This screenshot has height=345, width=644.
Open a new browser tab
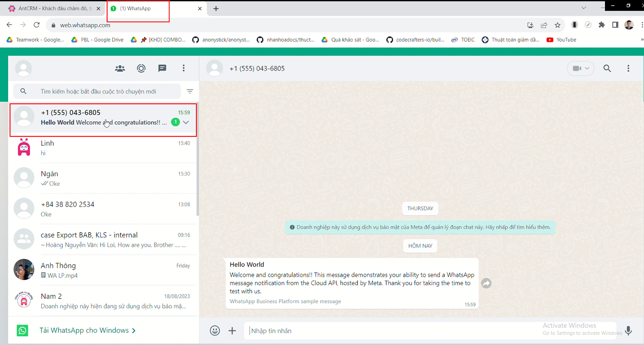click(x=216, y=8)
